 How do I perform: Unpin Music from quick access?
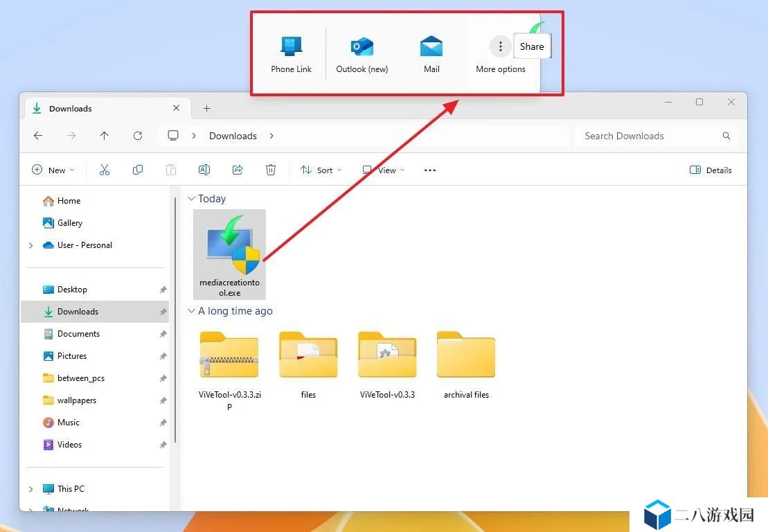[x=163, y=423]
